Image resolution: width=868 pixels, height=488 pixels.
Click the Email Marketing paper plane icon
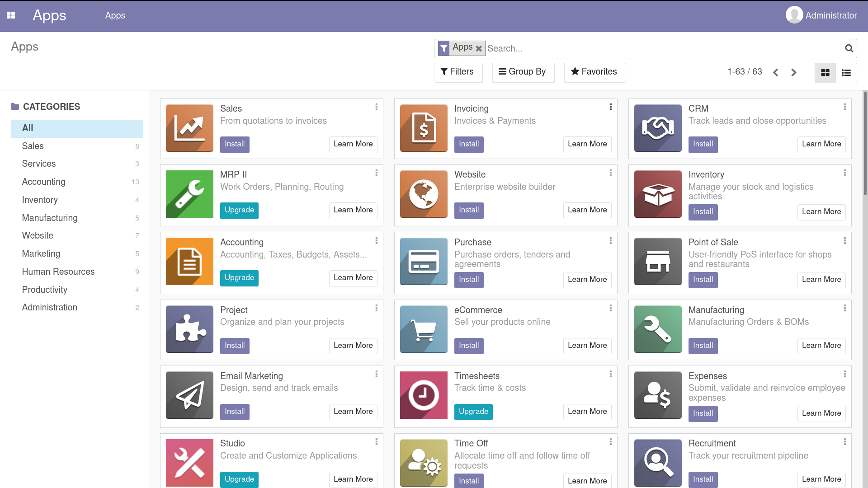[x=189, y=395]
